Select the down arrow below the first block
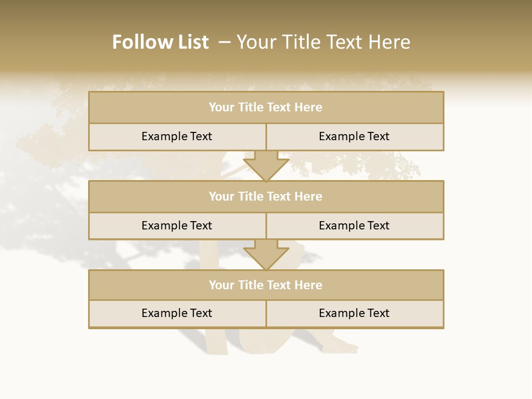532x399 pixels. [266, 166]
